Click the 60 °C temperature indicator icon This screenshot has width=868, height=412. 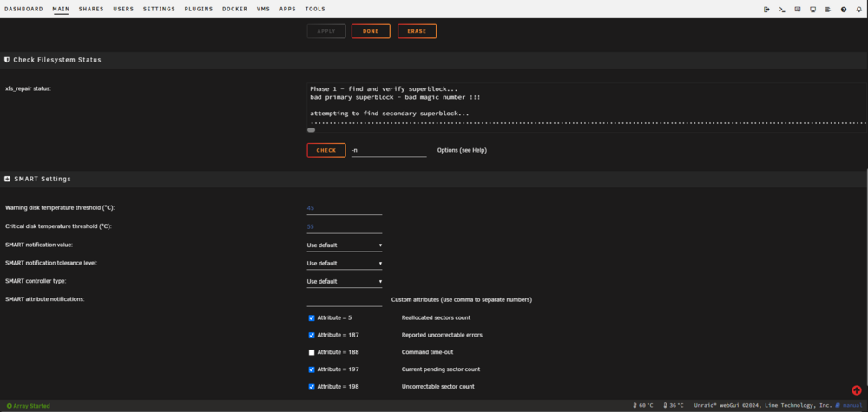(635, 405)
